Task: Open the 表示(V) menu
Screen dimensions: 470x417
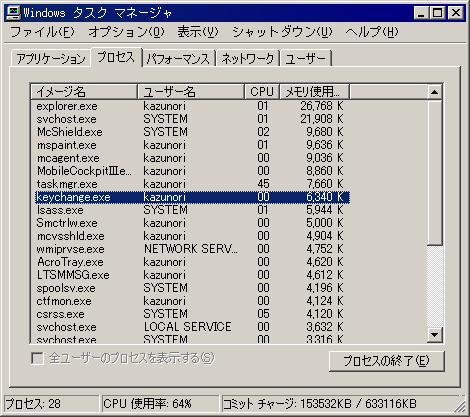Action: pyautogui.click(x=198, y=32)
